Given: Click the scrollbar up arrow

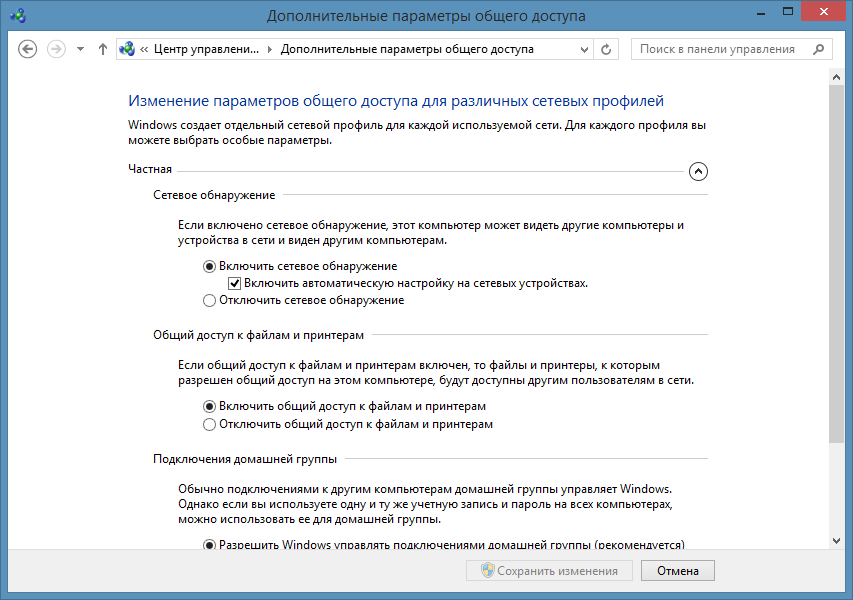Looking at the screenshot, I should (x=836, y=78).
